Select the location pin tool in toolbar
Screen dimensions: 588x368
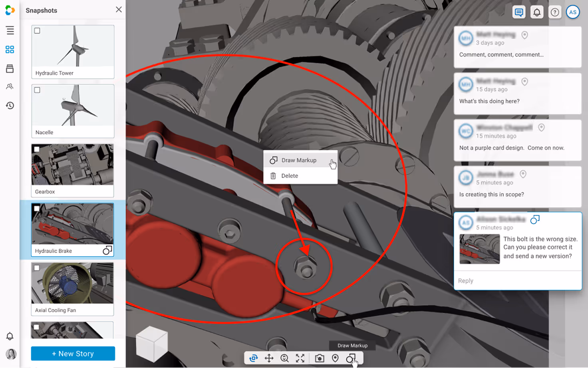335,358
